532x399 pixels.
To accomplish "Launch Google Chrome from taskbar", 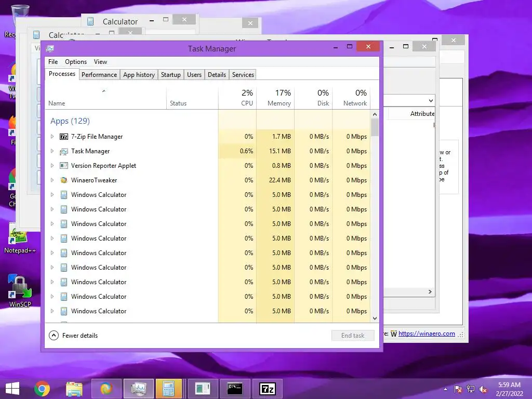I will [42, 389].
